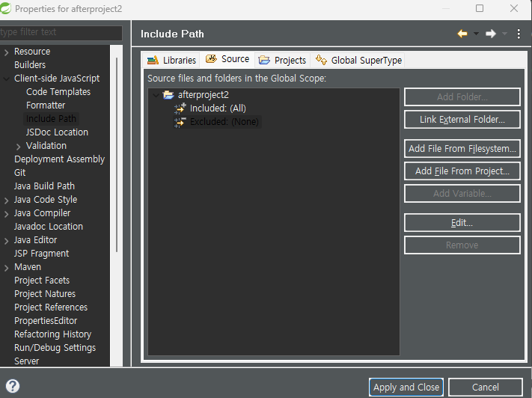532x398 pixels.
Task: Select Formatter tree item
Action: click(x=46, y=105)
